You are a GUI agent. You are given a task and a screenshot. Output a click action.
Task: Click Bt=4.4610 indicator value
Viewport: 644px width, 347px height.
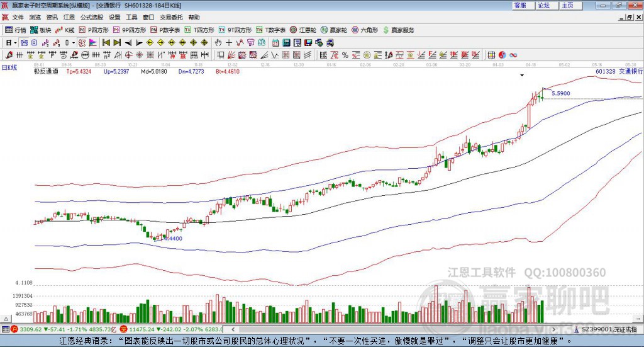pos(228,72)
